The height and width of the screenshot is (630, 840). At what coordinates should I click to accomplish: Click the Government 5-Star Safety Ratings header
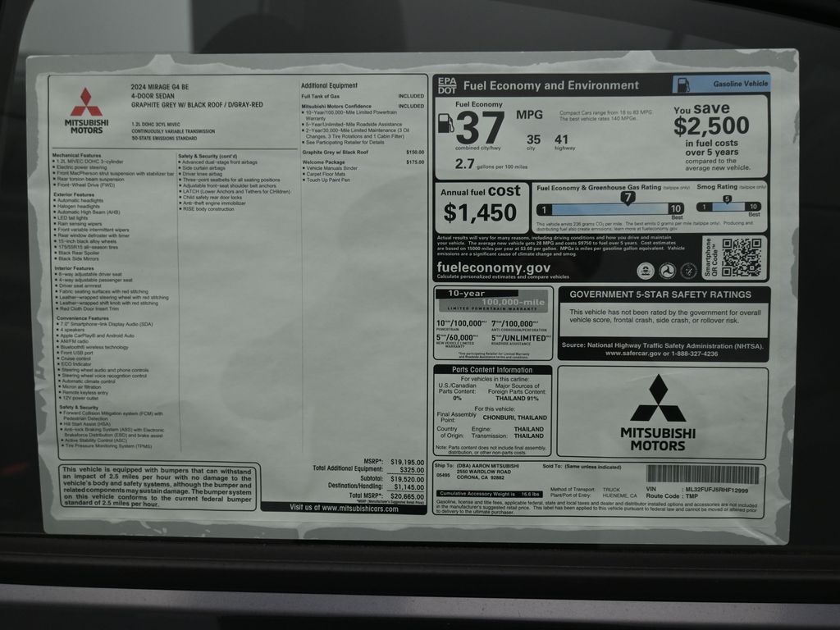click(660, 294)
